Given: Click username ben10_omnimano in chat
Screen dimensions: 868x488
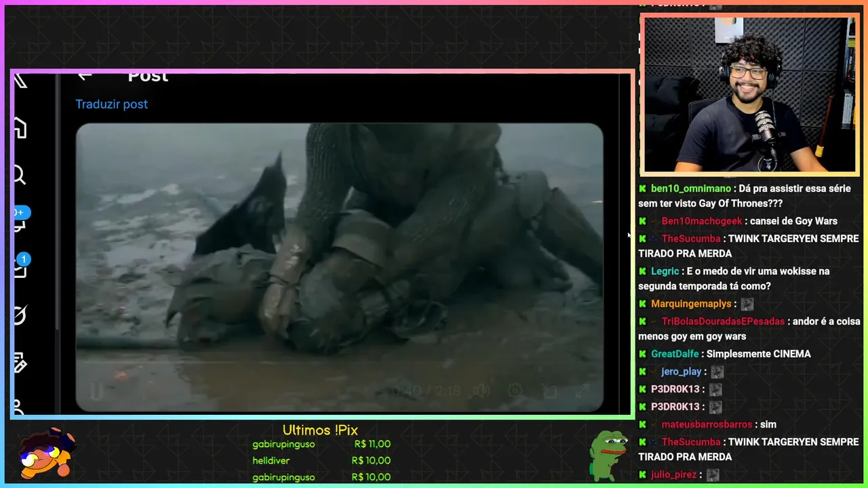Looking at the screenshot, I should pyautogui.click(x=691, y=188).
